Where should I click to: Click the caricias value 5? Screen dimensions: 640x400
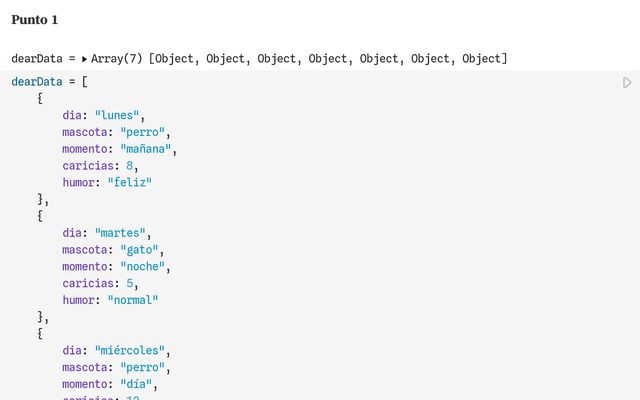pyautogui.click(x=129, y=283)
